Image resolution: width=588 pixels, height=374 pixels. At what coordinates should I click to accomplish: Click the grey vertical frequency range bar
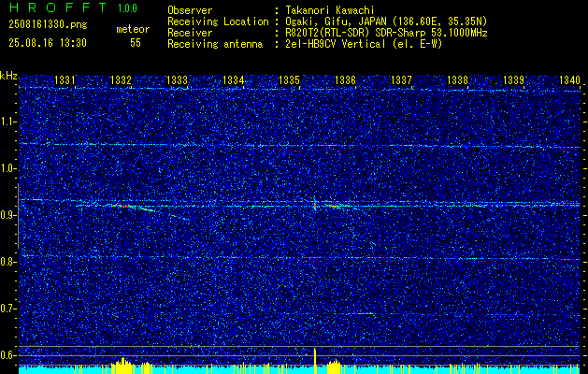pos(18,216)
